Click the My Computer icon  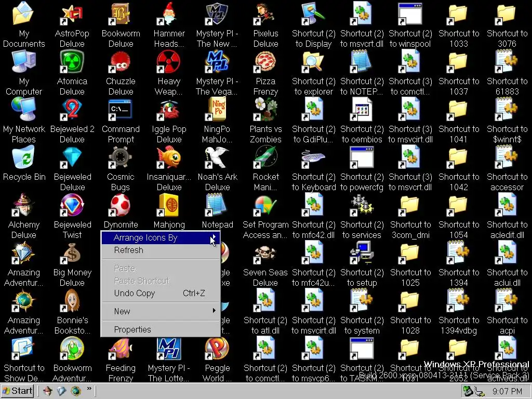(24, 61)
